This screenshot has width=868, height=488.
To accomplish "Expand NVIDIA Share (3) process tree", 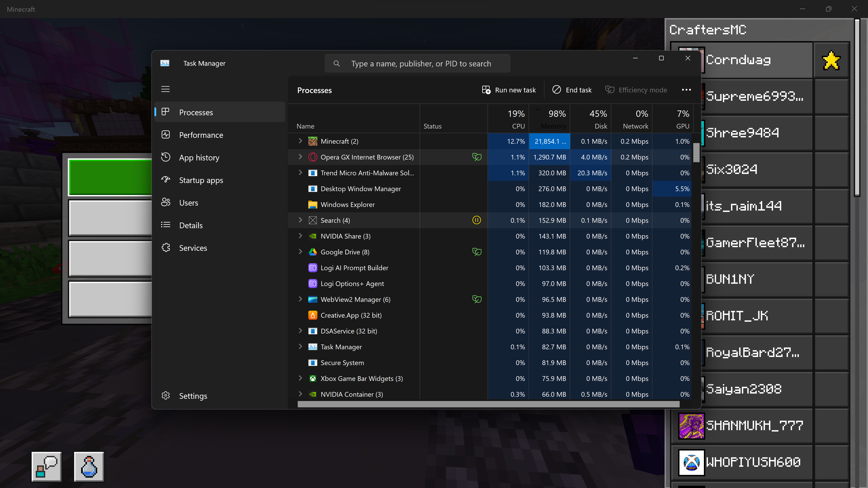I will click(x=300, y=236).
